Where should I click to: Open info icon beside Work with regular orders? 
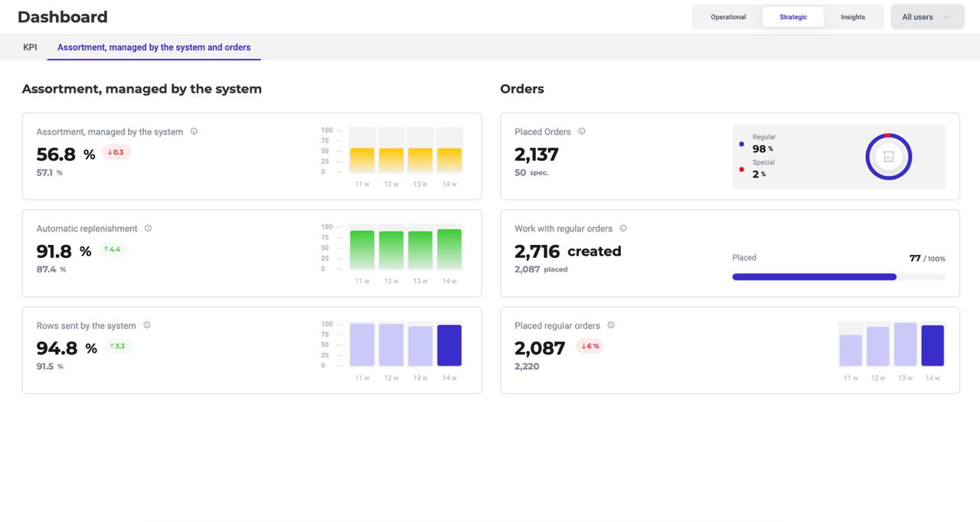coord(623,228)
